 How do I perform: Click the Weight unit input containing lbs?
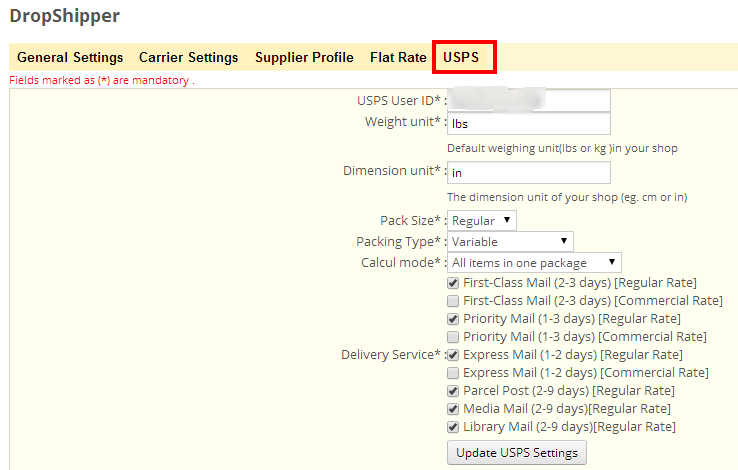pos(529,124)
